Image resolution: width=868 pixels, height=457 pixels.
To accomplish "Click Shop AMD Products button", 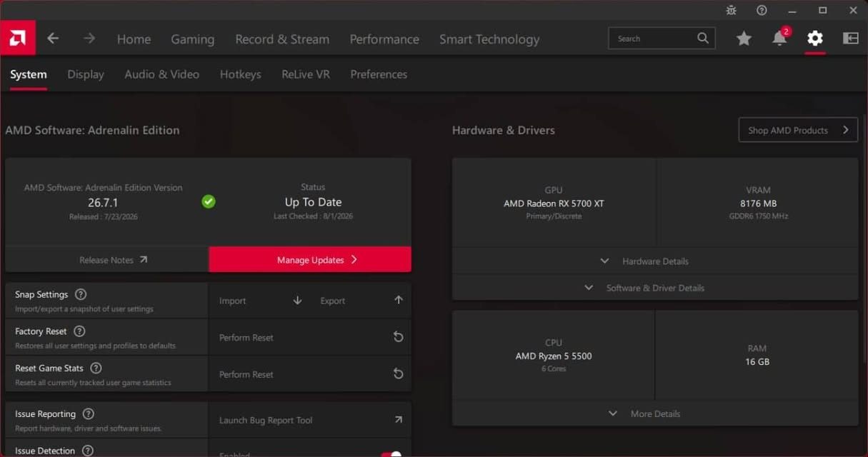I will pos(798,130).
